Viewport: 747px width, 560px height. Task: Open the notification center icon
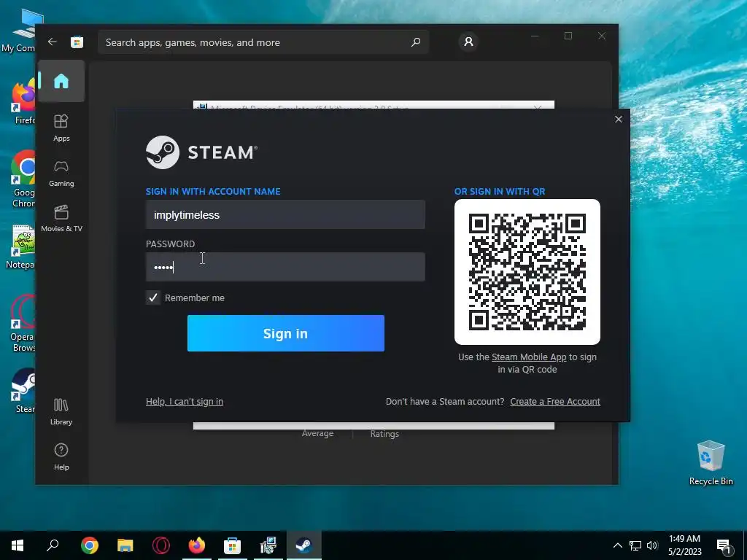point(724,545)
